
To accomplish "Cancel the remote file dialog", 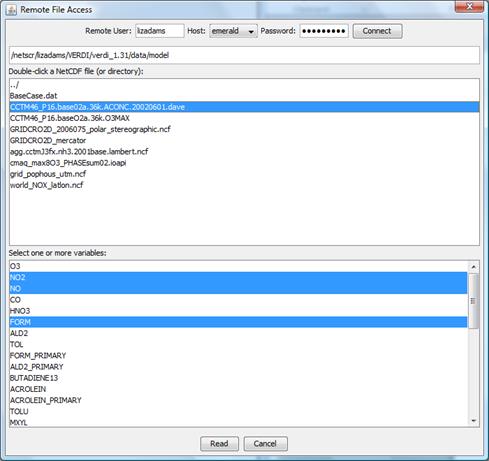I will point(265,444).
